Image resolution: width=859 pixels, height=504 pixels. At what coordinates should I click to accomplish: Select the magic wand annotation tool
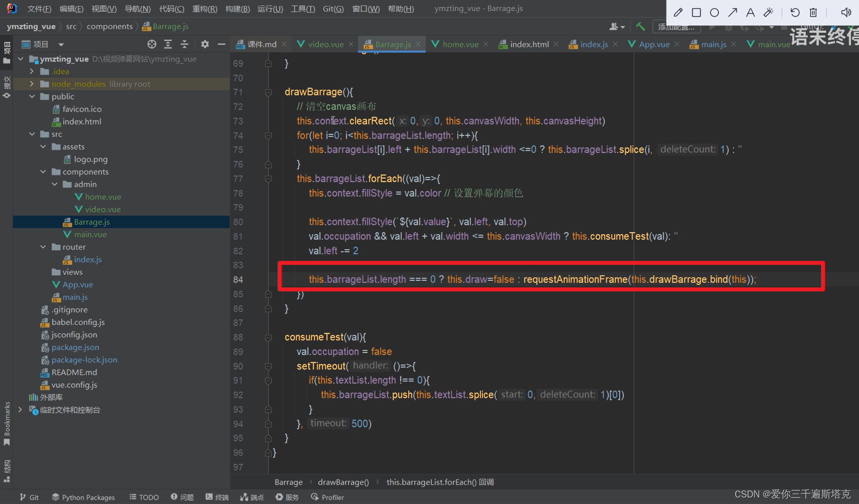click(x=768, y=13)
